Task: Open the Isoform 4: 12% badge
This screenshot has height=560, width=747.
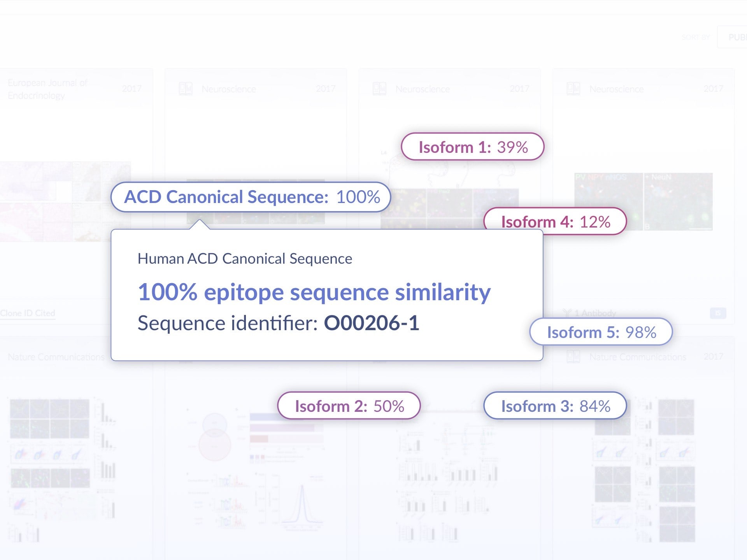Action: point(555,220)
